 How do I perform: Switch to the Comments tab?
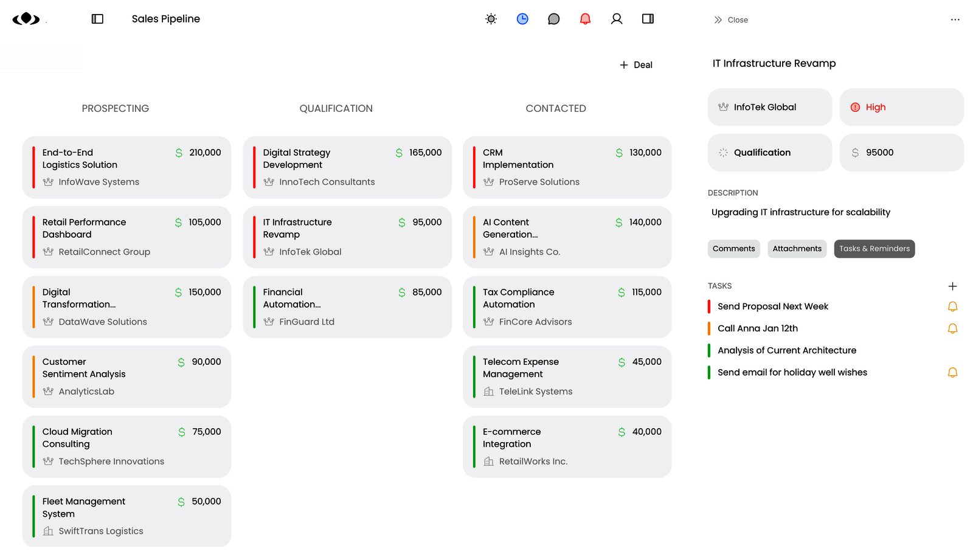point(733,249)
